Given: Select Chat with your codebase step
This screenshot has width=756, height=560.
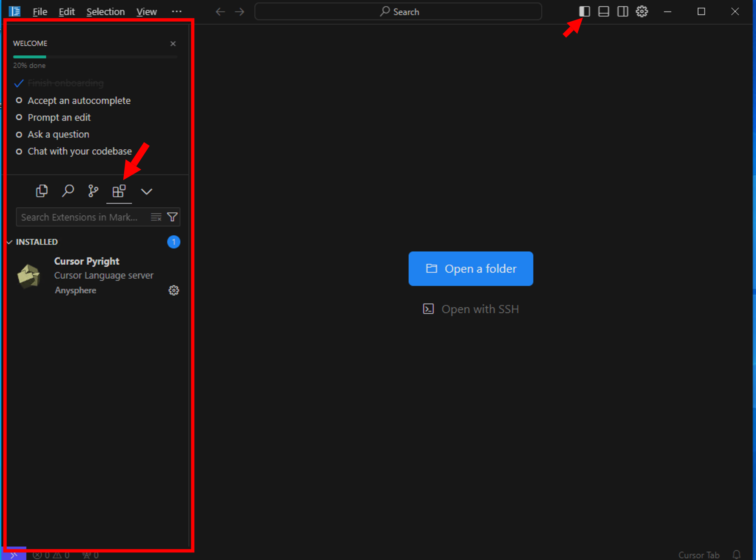Looking at the screenshot, I should [x=80, y=151].
